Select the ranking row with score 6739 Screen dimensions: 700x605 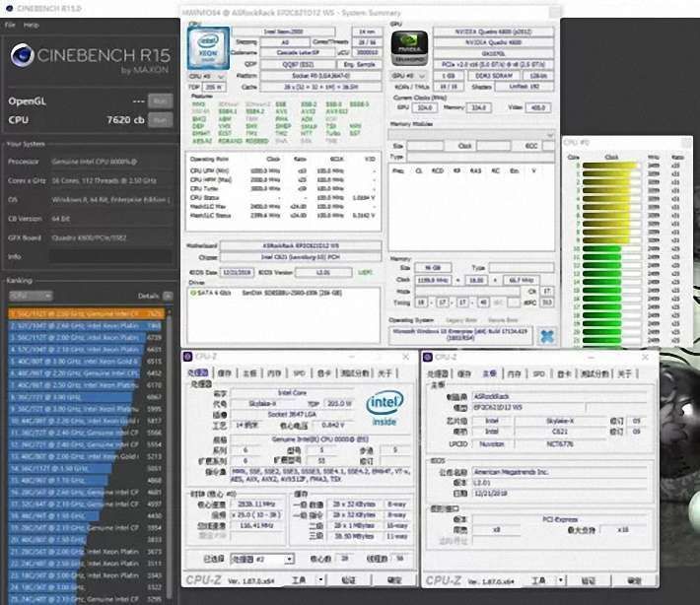(85, 338)
